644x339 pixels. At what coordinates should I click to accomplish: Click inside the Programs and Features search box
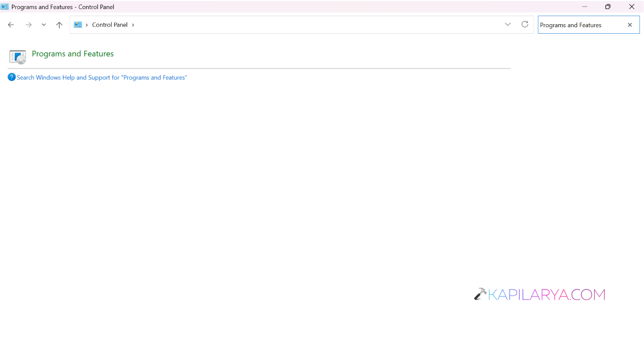tap(580, 25)
